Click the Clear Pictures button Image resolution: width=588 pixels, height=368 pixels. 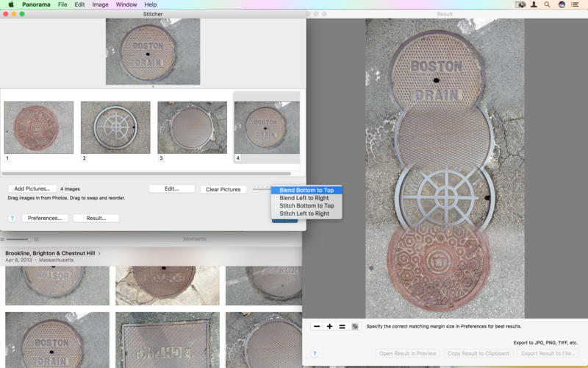click(223, 189)
